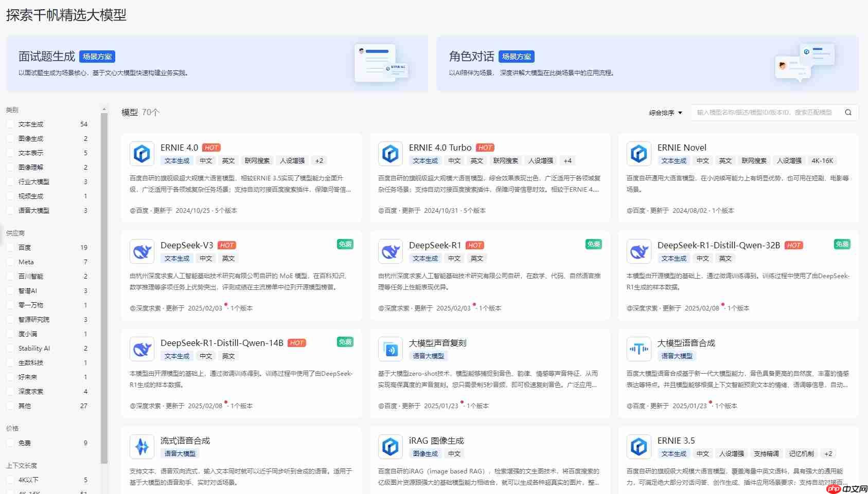This screenshot has height=494, width=868.
Task: Click the 图像生成 tag on iRAG card
Action: [426, 454]
